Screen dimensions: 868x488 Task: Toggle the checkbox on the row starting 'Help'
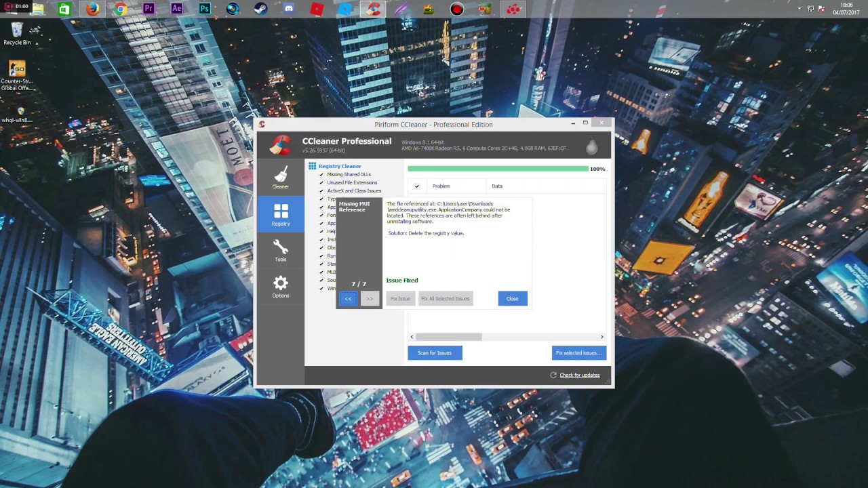point(321,231)
